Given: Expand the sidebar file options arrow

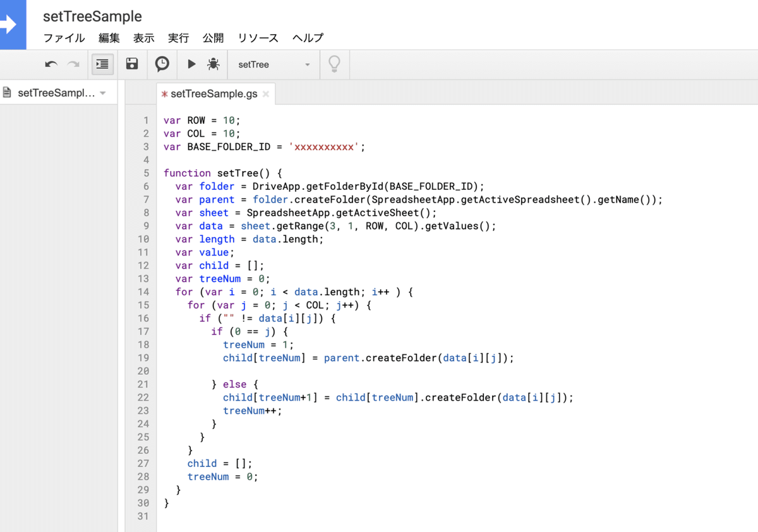Looking at the screenshot, I should pos(103,93).
